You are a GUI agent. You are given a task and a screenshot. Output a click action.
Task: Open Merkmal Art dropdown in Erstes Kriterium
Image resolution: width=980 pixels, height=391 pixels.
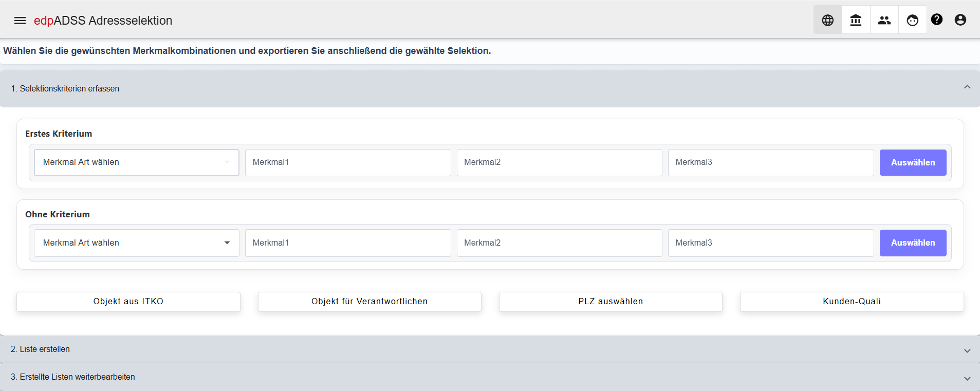pyautogui.click(x=137, y=162)
